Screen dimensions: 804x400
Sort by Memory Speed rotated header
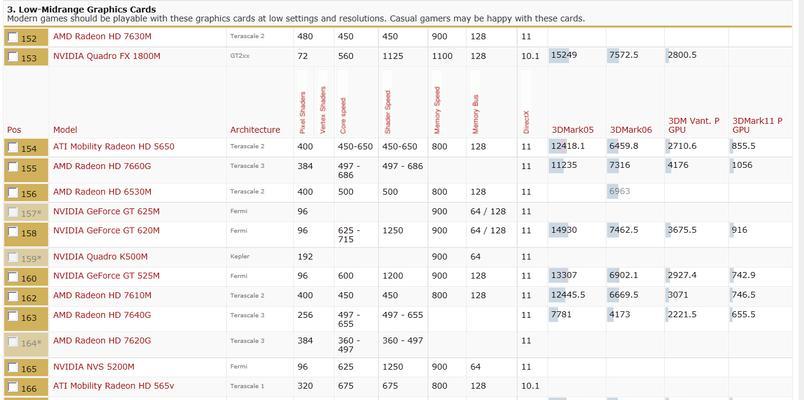pyautogui.click(x=437, y=111)
